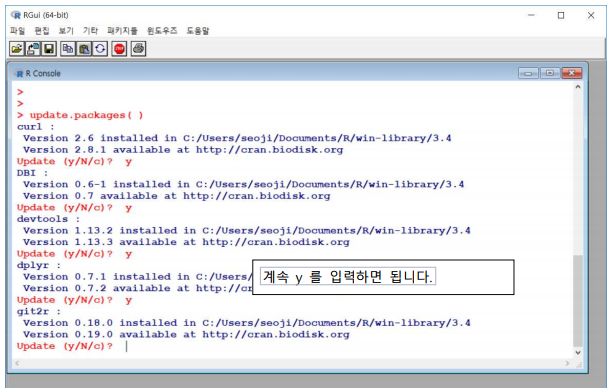Viewport: 610px width, 392px height.
Task: Click the Save workspace floppy icon
Action: point(49,49)
